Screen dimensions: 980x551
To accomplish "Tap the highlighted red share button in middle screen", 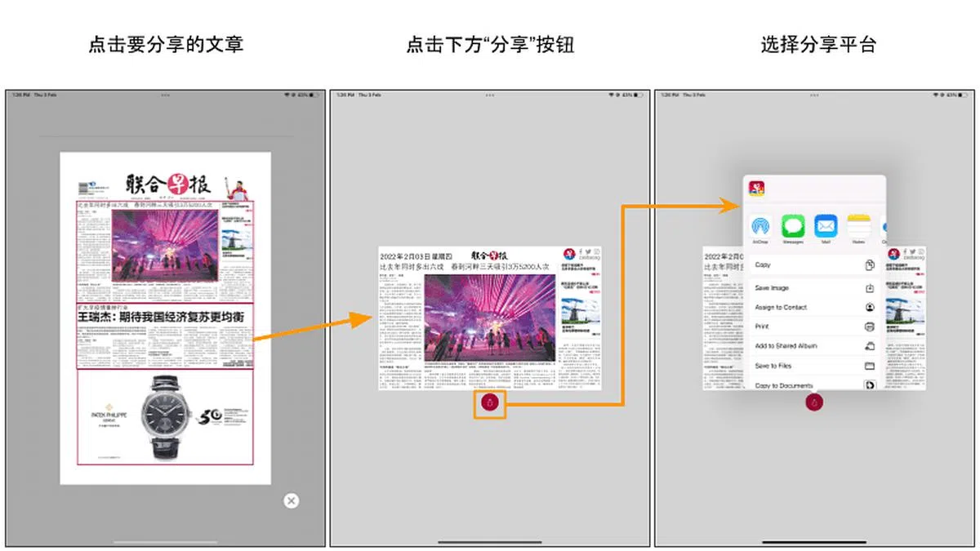I will 489,402.
